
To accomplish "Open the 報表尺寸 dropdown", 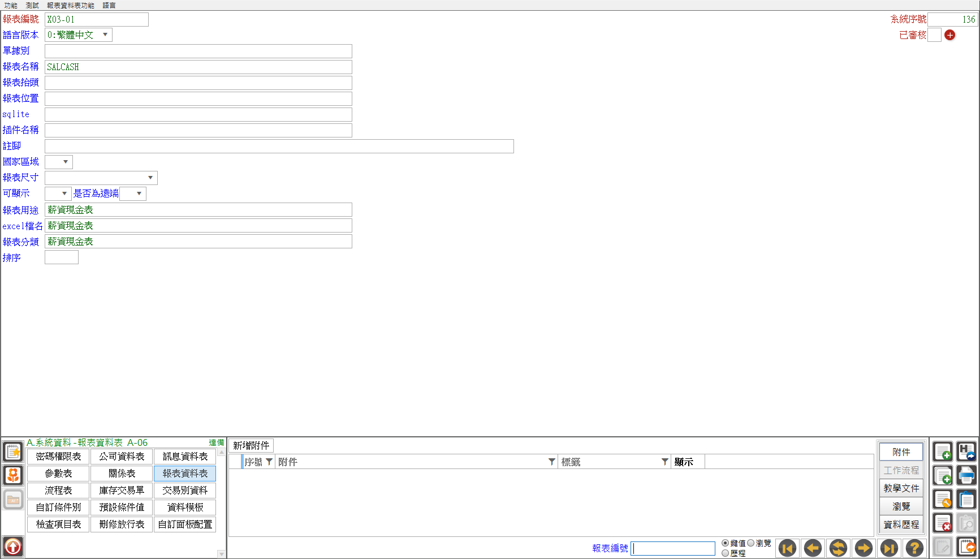I will (101, 178).
